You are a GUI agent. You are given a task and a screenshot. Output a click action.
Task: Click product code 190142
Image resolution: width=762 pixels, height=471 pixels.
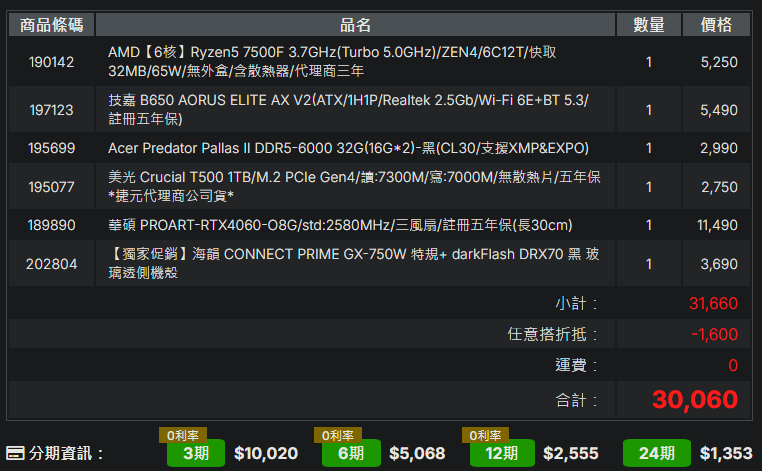pyautogui.click(x=52, y=62)
